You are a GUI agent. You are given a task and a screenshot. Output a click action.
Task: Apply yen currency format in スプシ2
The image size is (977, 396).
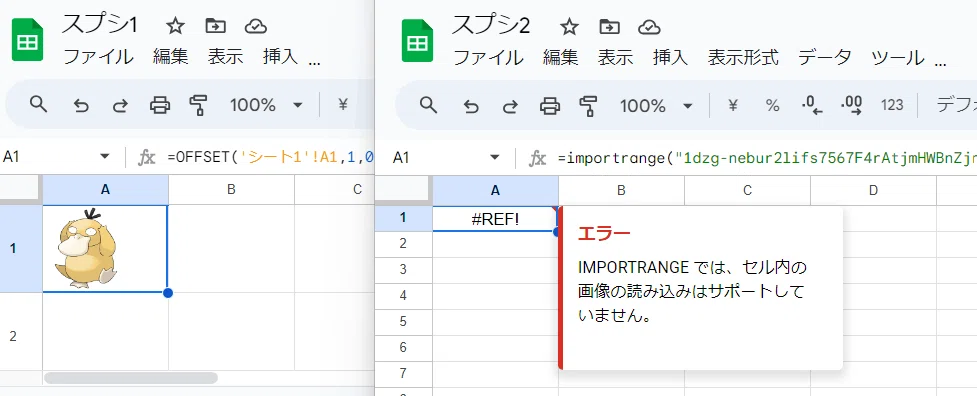point(733,105)
